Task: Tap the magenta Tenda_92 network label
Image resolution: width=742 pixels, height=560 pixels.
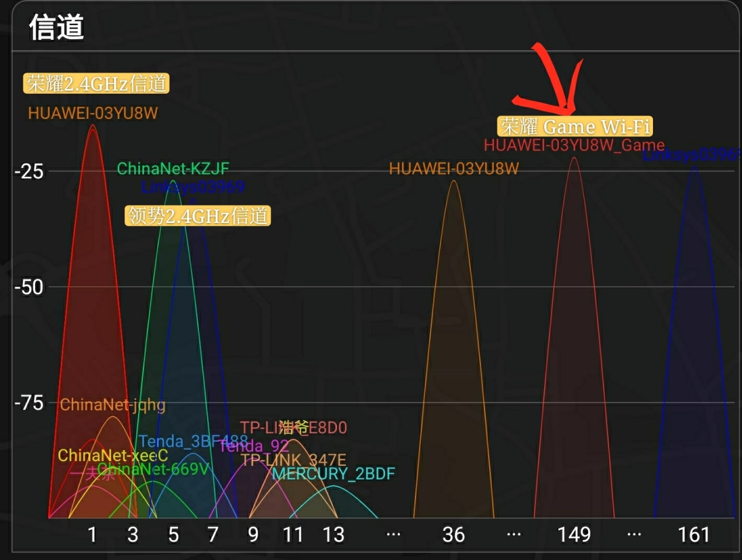Action: [255, 446]
